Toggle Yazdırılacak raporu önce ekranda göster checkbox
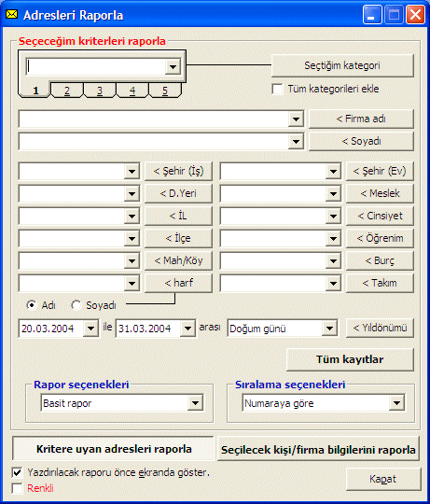Image resolution: width=430 pixels, height=504 pixels. pyautogui.click(x=17, y=472)
